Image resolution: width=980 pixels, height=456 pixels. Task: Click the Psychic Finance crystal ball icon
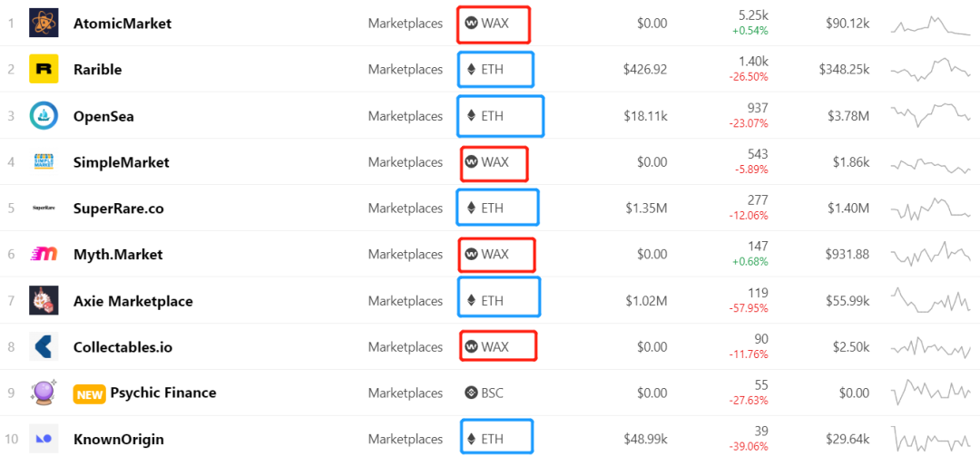pos(44,393)
